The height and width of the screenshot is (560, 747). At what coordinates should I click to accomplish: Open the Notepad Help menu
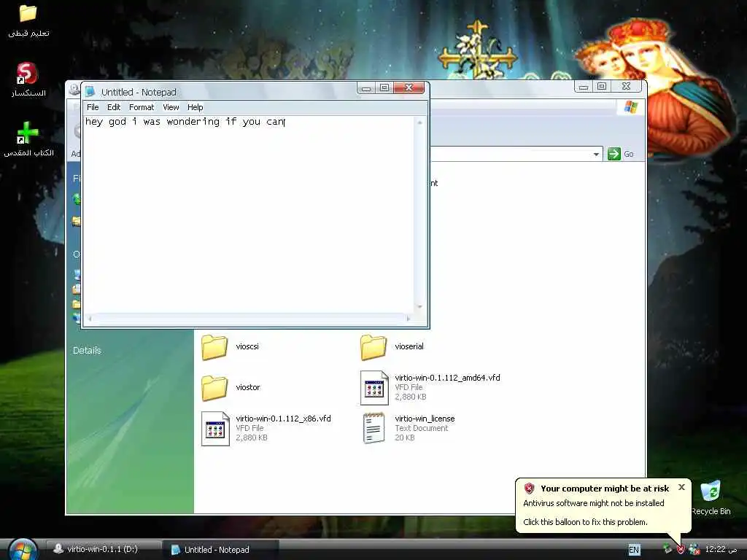point(195,107)
